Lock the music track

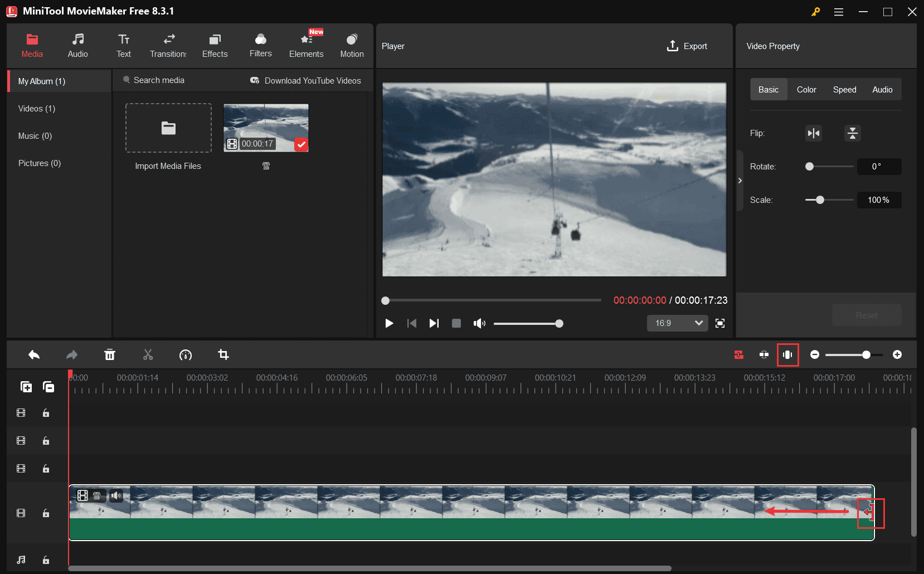click(x=46, y=559)
